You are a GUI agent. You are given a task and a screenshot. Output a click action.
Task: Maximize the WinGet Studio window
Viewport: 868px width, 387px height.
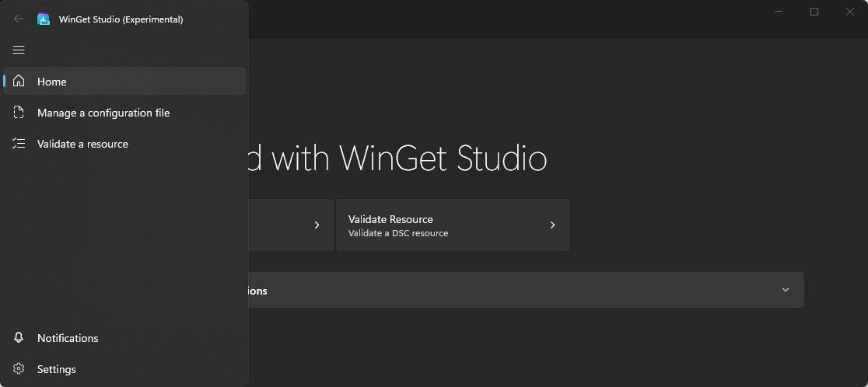(814, 12)
